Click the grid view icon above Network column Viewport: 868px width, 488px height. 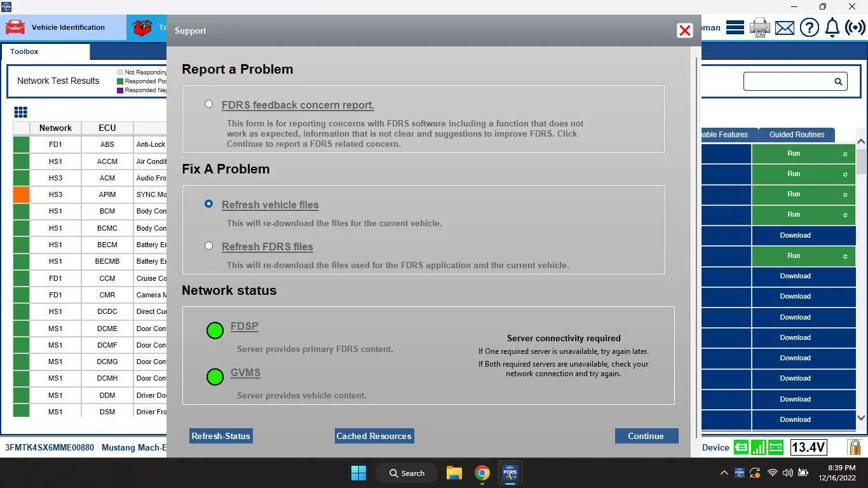click(x=20, y=112)
